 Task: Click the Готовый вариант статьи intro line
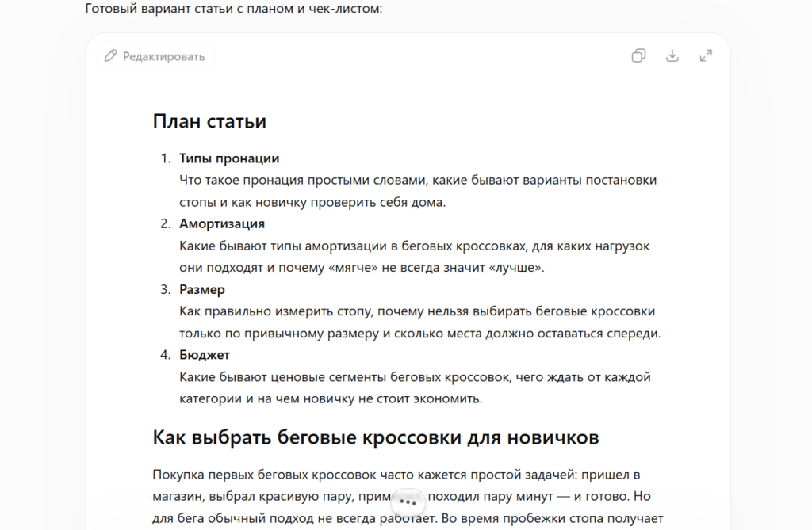click(234, 9)
